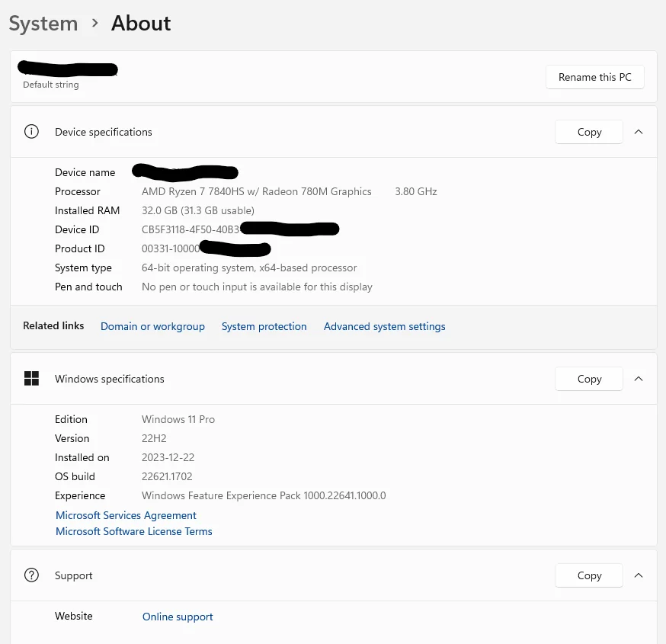Click Rename this PC button

point(594,77)
